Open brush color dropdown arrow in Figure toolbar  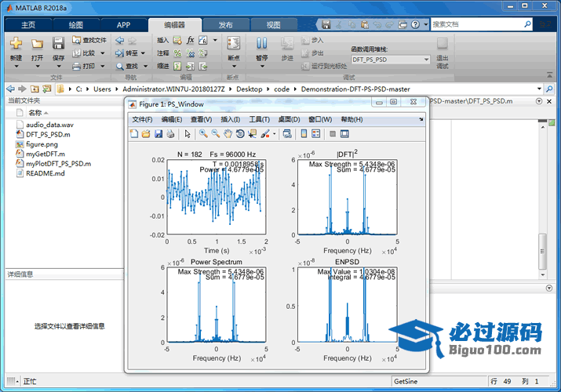coord(274,134)
